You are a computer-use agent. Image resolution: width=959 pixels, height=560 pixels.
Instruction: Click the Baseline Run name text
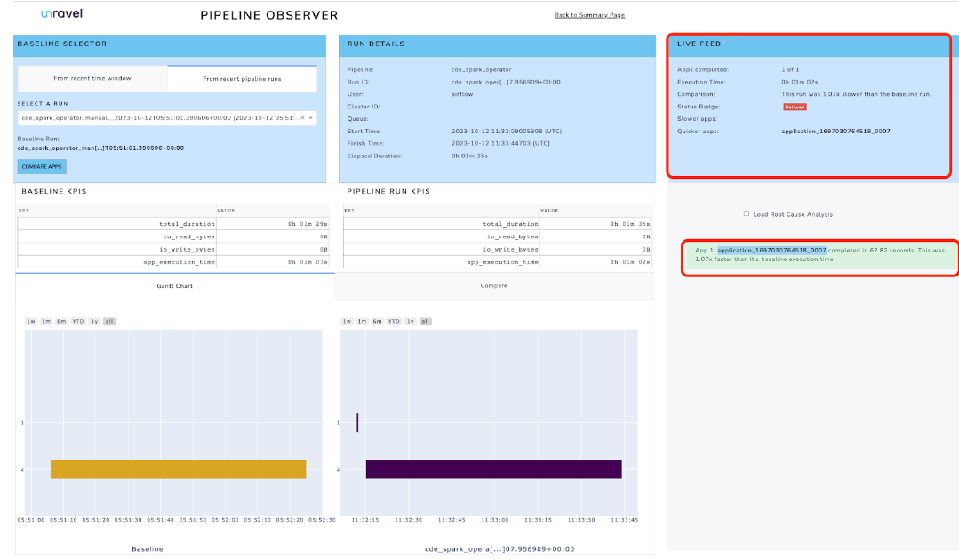(x=100, y=148)
